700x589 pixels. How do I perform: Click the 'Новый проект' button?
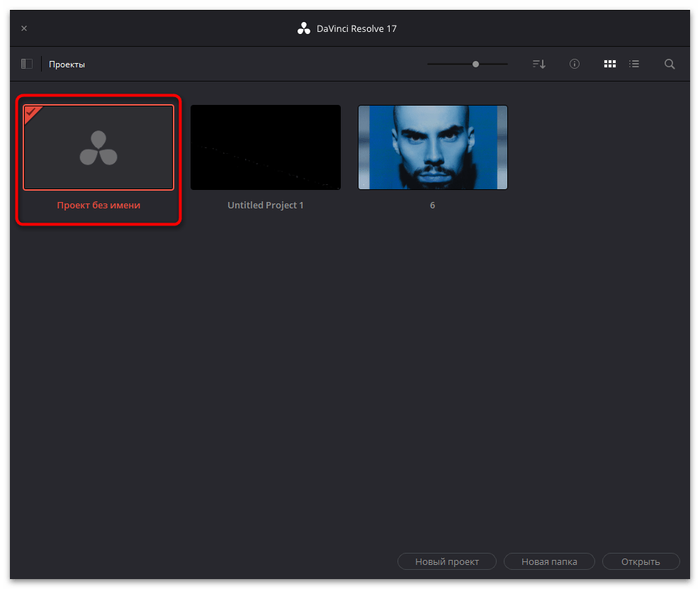click(446, 561)
